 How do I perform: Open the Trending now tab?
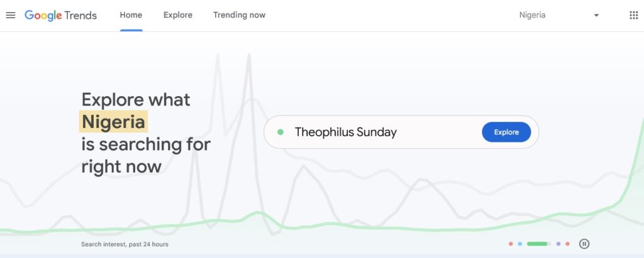click(239, 15)
